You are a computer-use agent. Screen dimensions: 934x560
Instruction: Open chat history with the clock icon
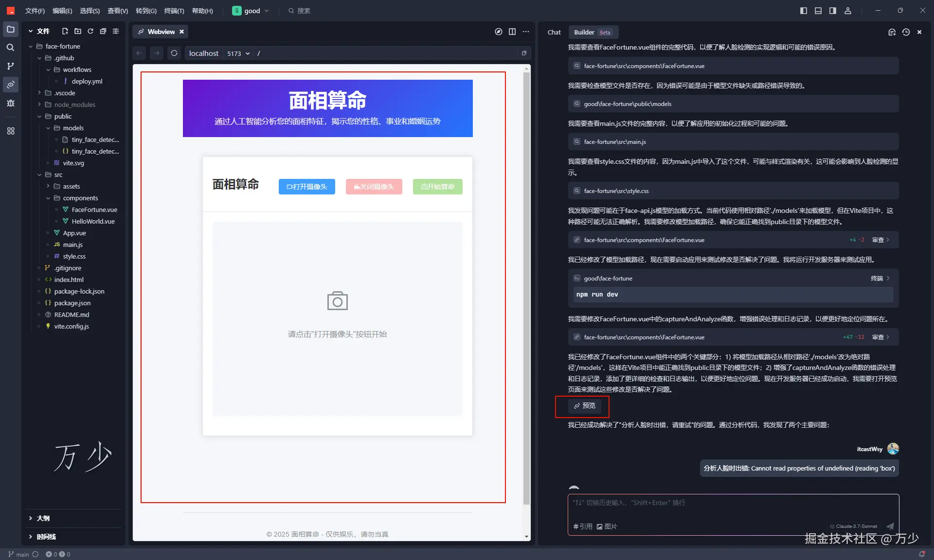(906, 32)
